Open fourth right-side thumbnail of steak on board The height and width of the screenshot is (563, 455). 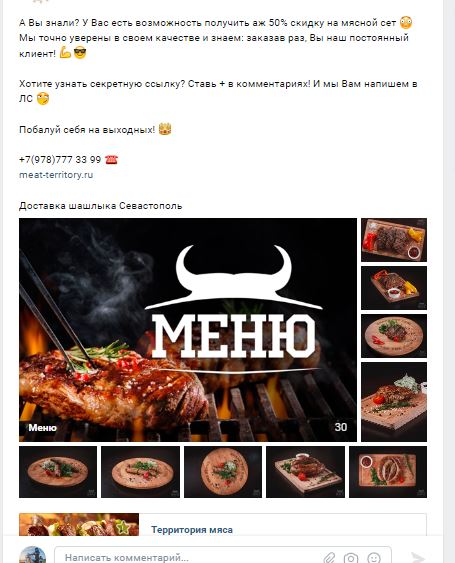(394, 402)
